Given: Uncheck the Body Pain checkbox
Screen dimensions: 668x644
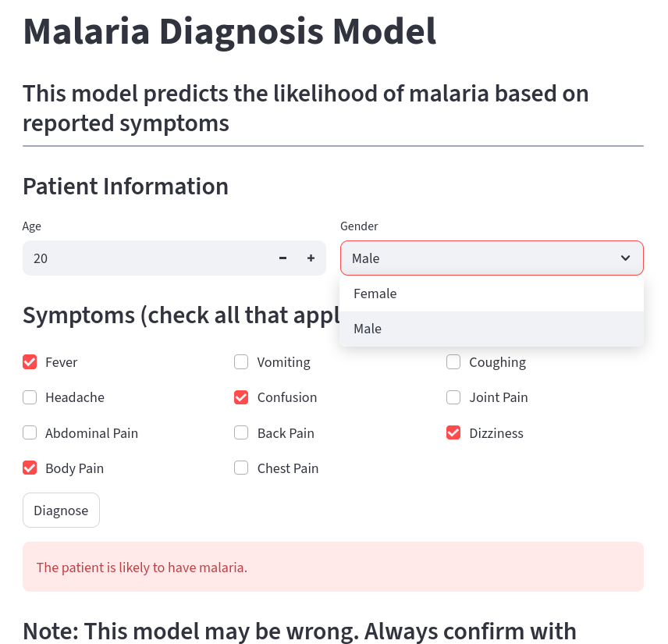Looking at the screenshot, I should (30, 468).
